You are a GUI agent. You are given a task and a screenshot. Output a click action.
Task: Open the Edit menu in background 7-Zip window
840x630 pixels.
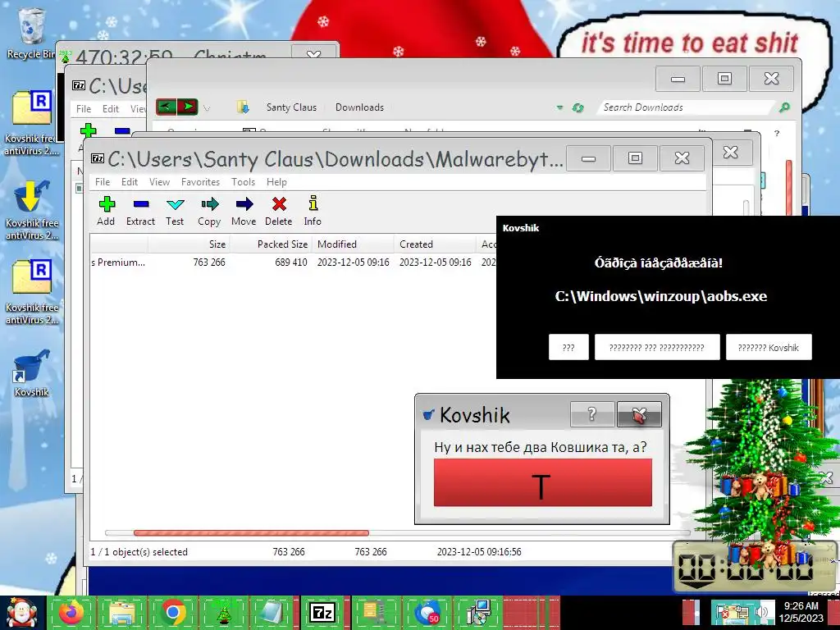pos(111,109)
